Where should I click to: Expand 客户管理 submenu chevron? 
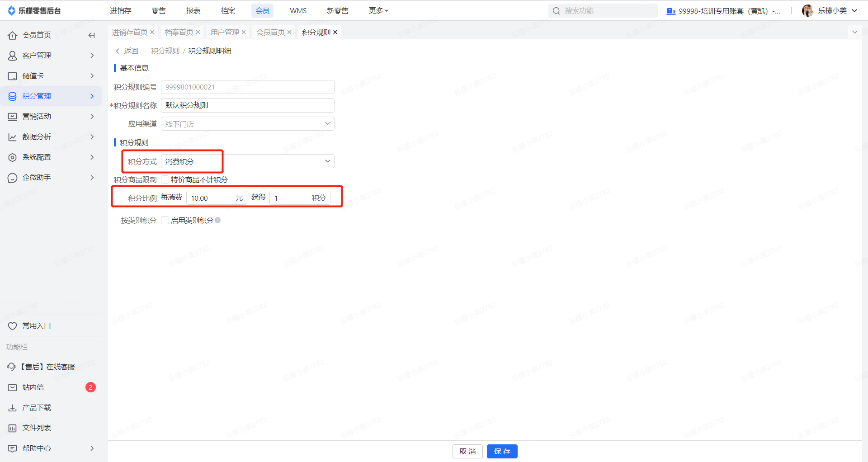pyautogui.click(x=92, y=56)
